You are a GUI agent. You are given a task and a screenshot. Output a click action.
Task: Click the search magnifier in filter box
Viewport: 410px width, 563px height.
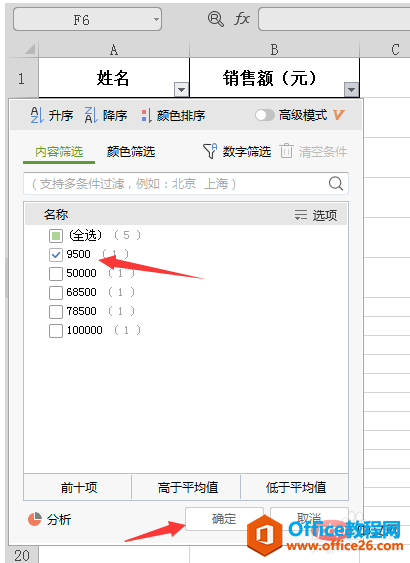click(336, 183)
